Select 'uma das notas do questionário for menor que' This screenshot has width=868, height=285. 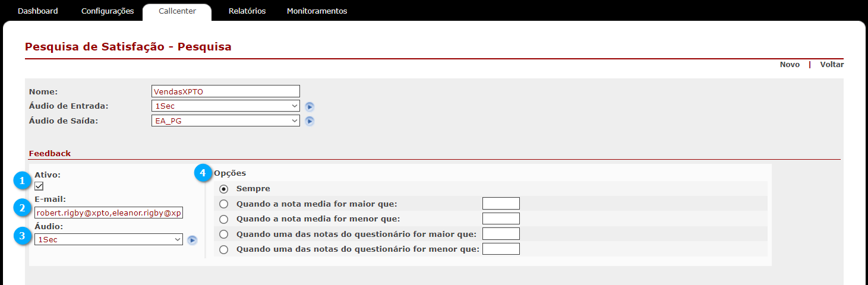coord(224,249)
